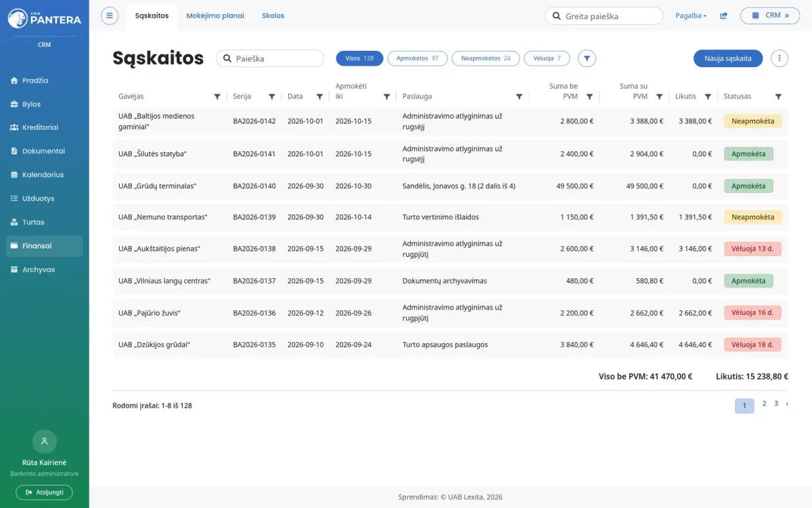The width and height of the screenshot is (812, 508).
Task: Open Bylos in the sidebar
Action: click(x=45, y=104)
